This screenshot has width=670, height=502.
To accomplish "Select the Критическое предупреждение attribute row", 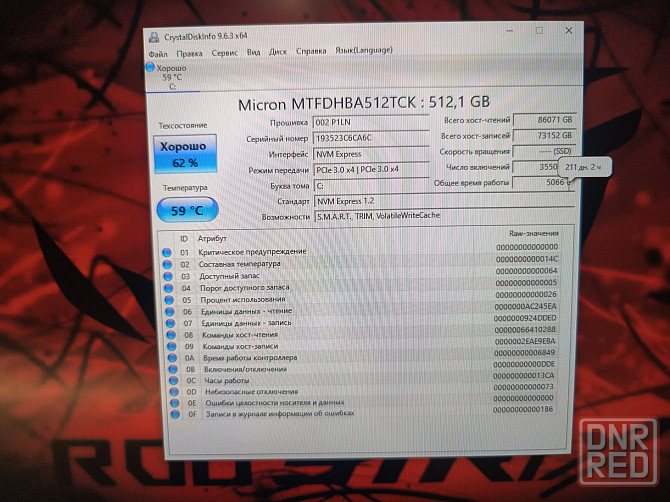I will [x=361, y=250].
